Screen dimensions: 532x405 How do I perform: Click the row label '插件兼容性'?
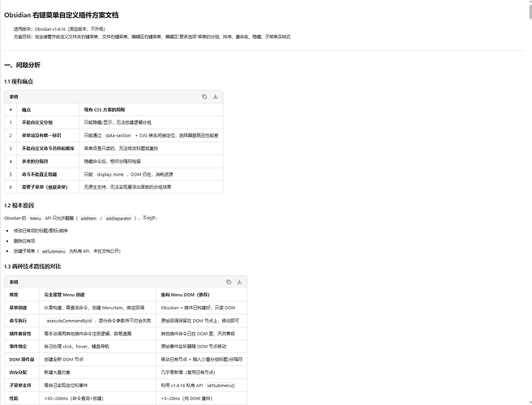coord(20,334)
